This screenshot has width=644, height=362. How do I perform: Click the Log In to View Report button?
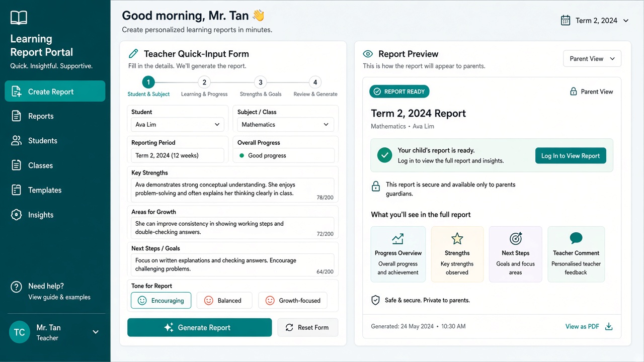571,156
